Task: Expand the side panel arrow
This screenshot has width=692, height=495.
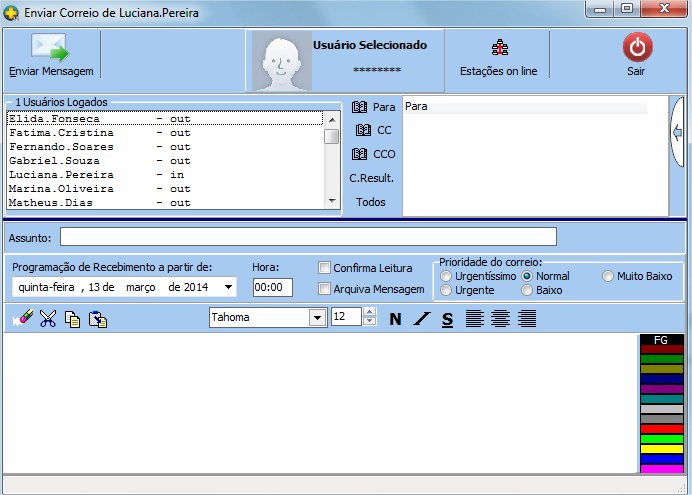Action: pos(677,131)
